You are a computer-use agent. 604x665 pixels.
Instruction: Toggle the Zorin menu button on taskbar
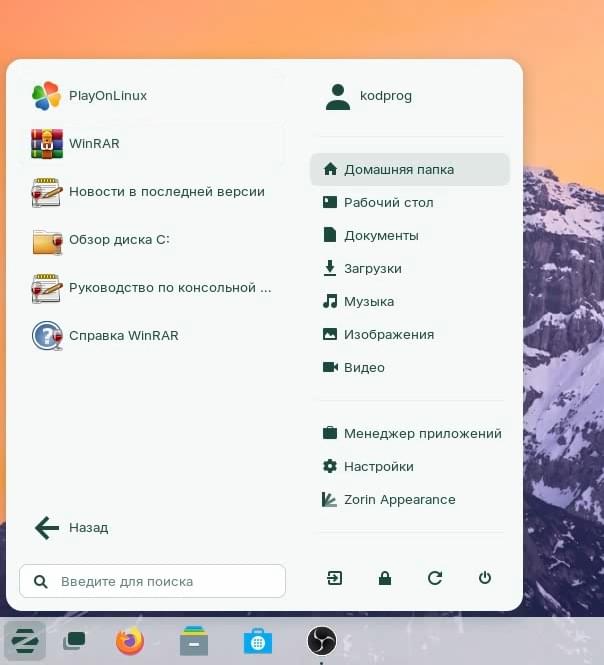[x=25, y=641]
